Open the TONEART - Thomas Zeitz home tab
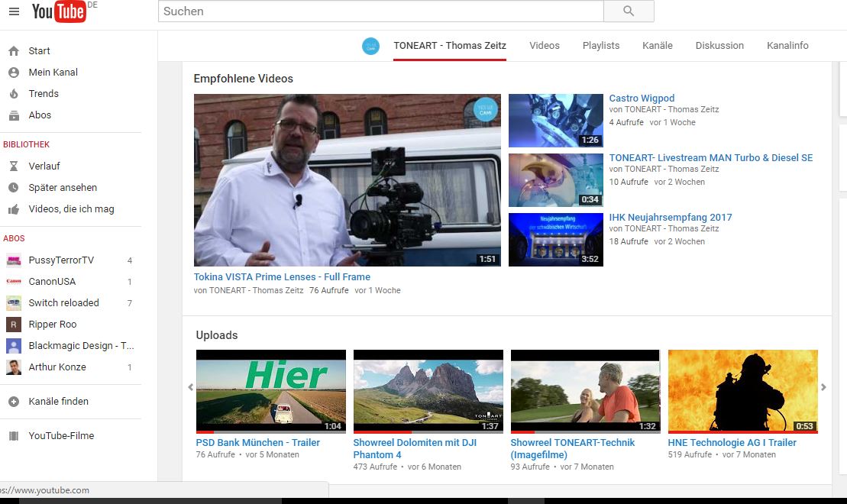 (x=449, y=46)
